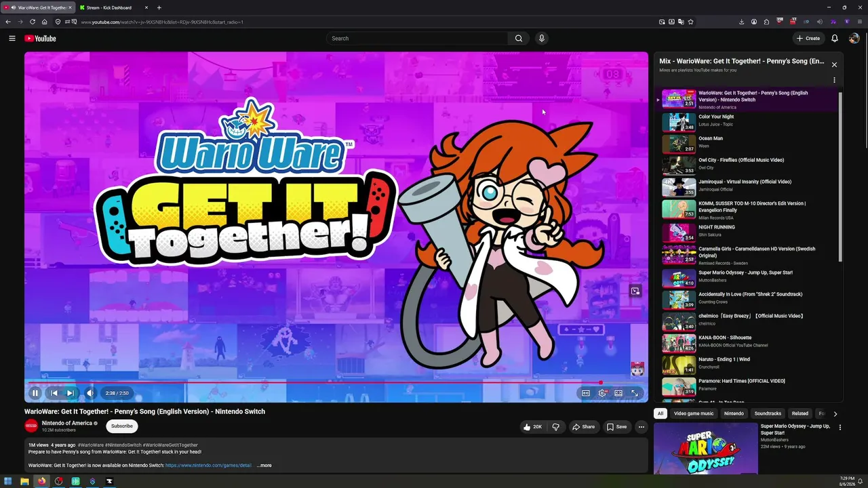Open a new browser tab

pyautogui.click(x=159, y=7)
